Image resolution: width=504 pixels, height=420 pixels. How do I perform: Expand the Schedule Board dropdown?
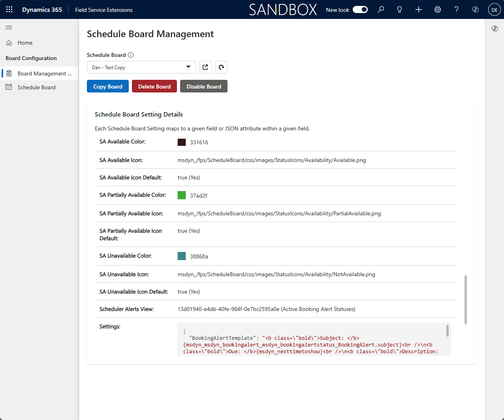click(x=141, y=67)
